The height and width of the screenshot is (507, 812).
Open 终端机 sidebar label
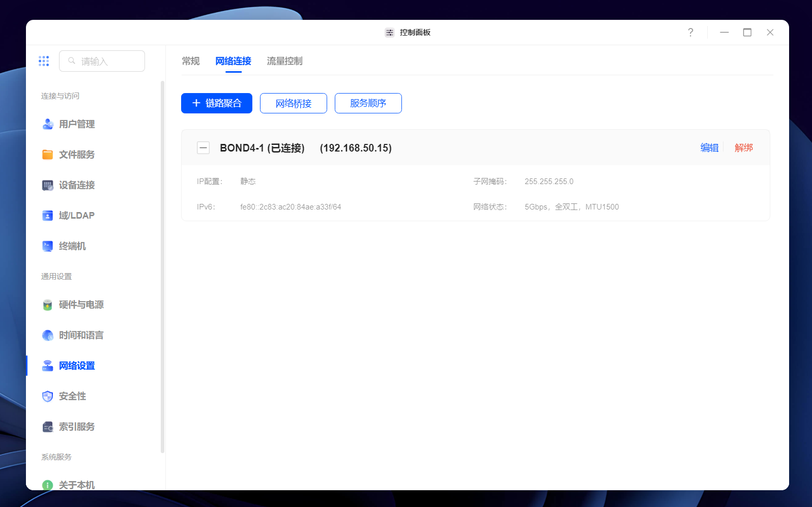click(x=72, y=246)
